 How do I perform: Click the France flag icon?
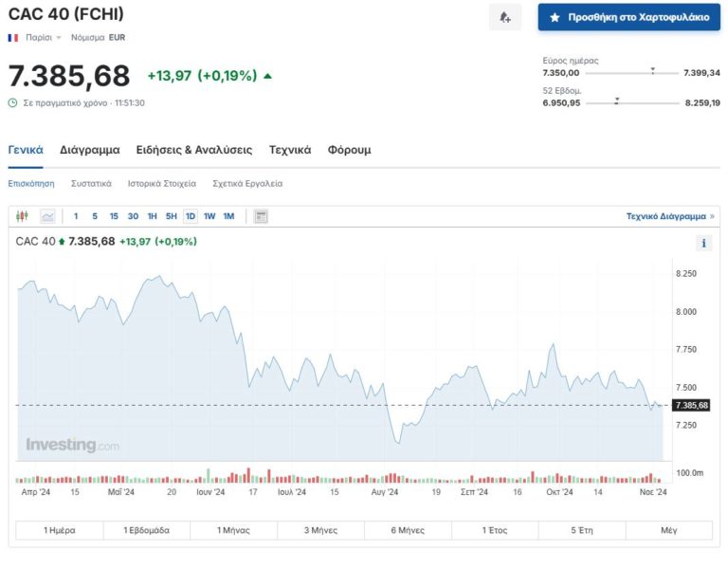tap(13, 38)
